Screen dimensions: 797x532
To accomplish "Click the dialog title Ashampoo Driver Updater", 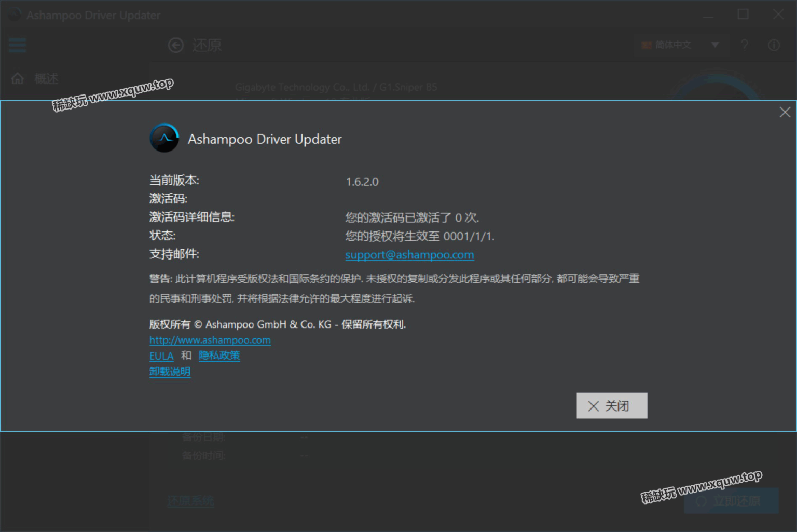I will click(265, 139).
